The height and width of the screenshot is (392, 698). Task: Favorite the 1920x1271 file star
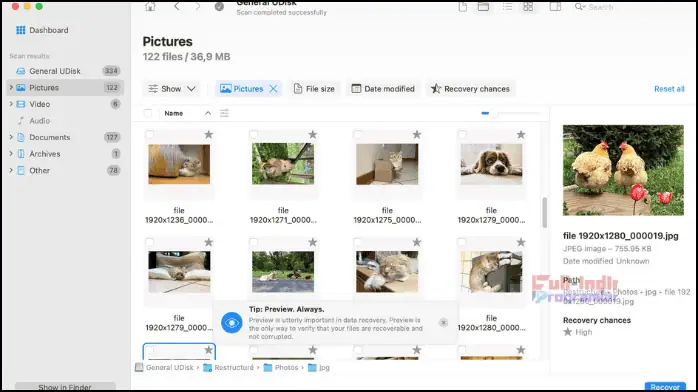point(312,134)
